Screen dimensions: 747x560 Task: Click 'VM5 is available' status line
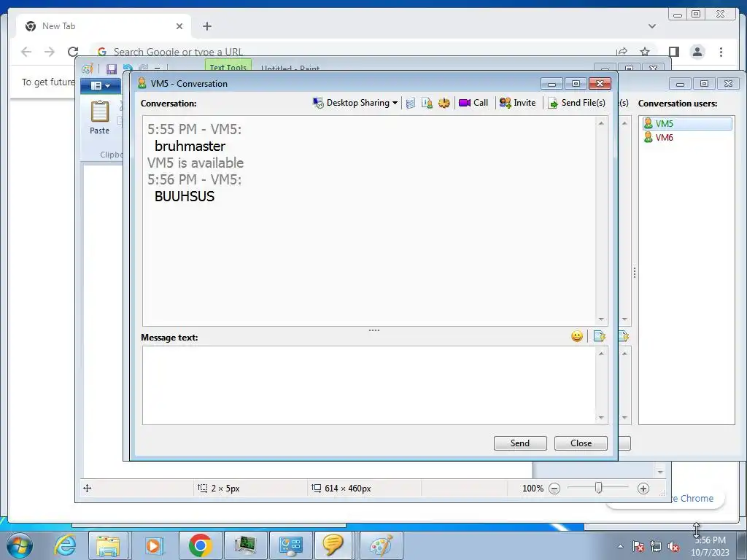click(x=196, y=163)
